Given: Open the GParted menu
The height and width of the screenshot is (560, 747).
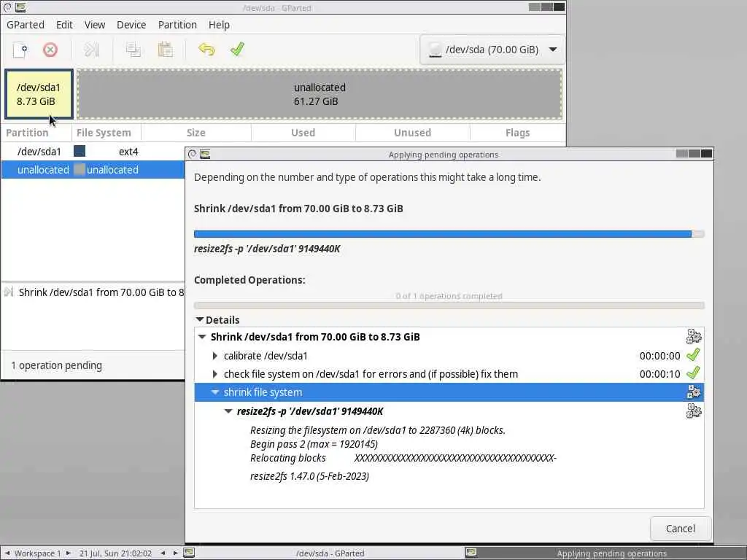Looking at the screenshot, I should [x=26, y=25].
